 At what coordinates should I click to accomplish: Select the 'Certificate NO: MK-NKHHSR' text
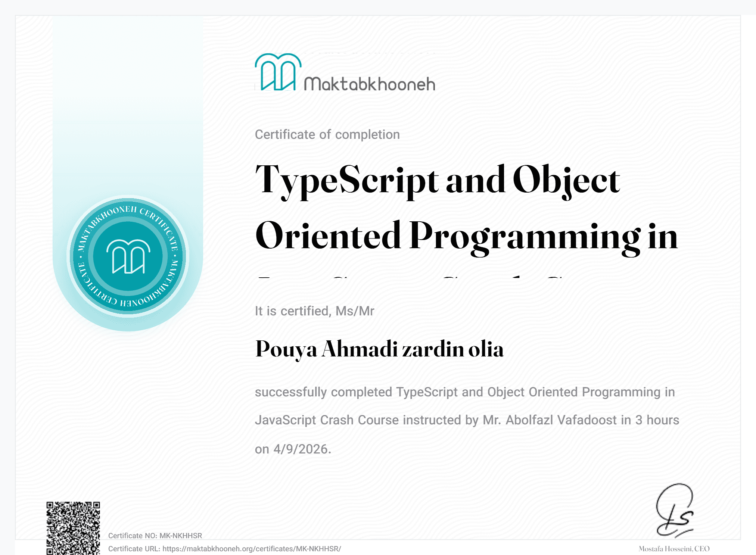click(155, 536)
